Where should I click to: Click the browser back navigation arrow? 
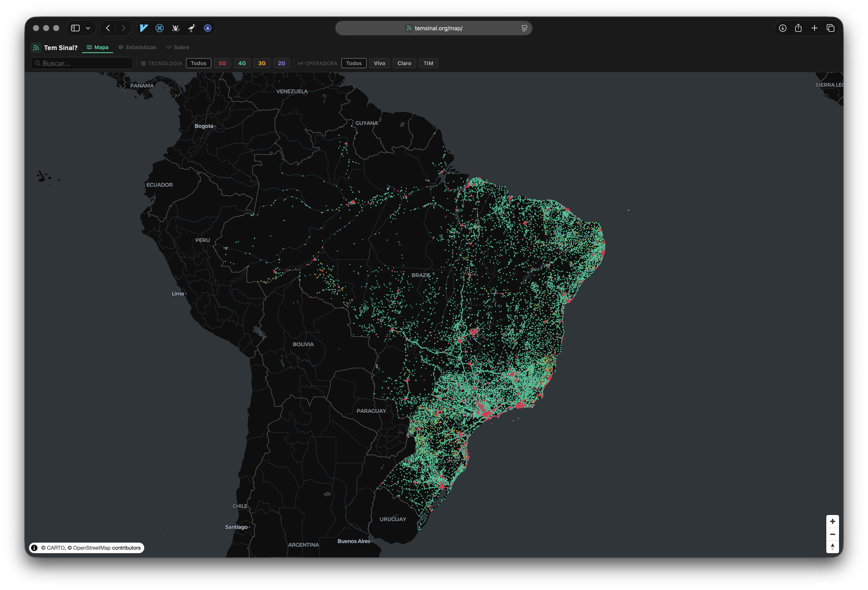pyautogui.click(x=108, y=28)
